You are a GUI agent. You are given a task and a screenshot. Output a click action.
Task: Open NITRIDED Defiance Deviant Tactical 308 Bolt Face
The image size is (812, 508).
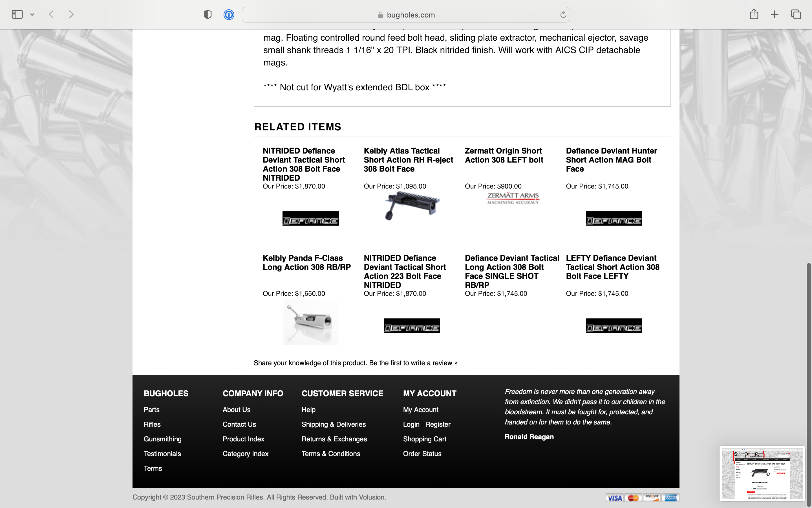point(304,164)
